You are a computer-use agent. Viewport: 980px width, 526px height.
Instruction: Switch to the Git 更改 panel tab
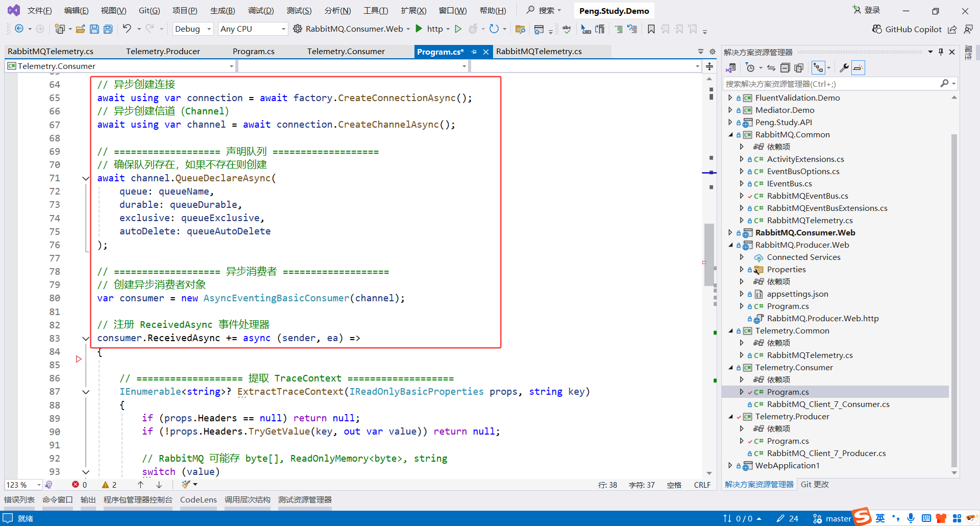click(815, 485)
